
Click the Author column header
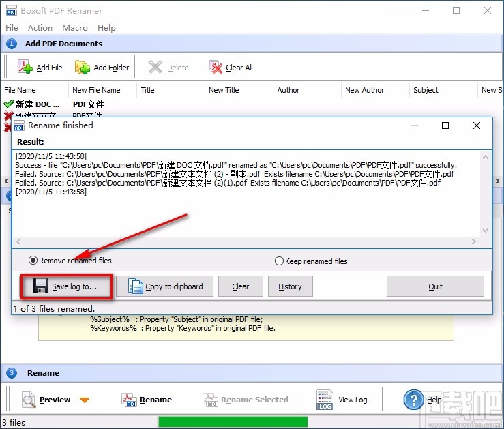tap(307, 90)
